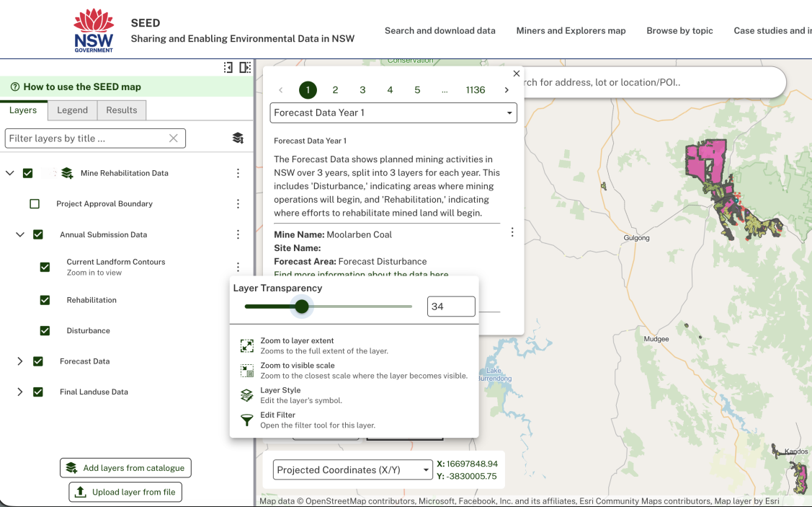The image size is (812, 507).
Task: Enable Project Approval Boundary checkbox
Action: [35, 203]
